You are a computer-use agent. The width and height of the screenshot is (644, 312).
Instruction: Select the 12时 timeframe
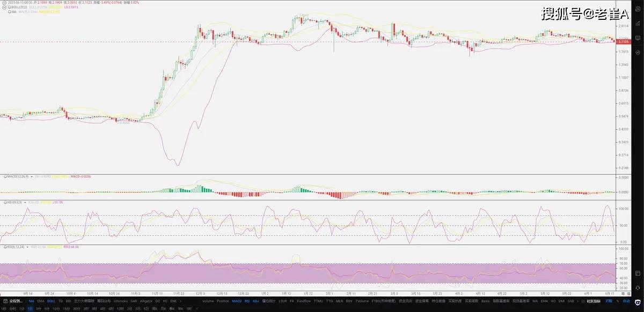[x=120, y=308]
